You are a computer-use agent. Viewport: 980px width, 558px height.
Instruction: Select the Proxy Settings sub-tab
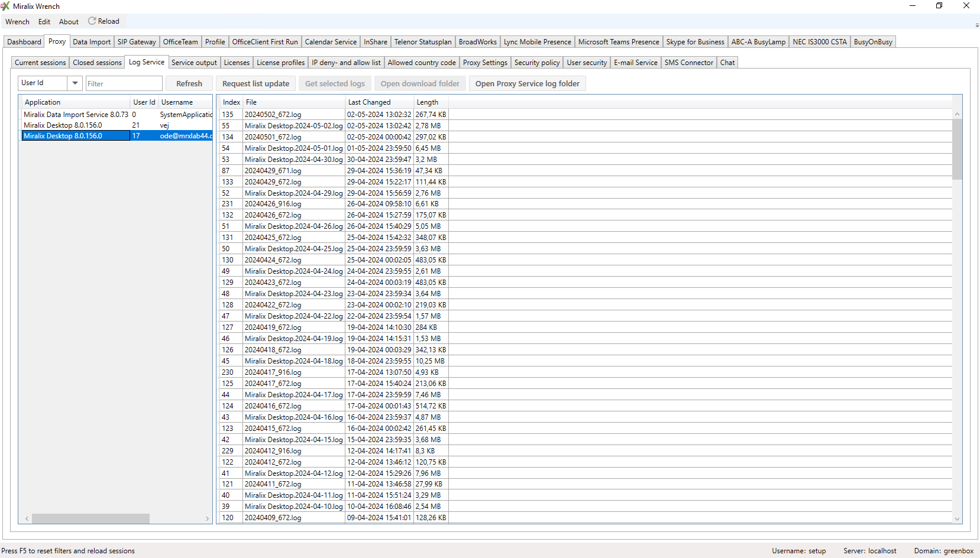[x=485, y=63]
